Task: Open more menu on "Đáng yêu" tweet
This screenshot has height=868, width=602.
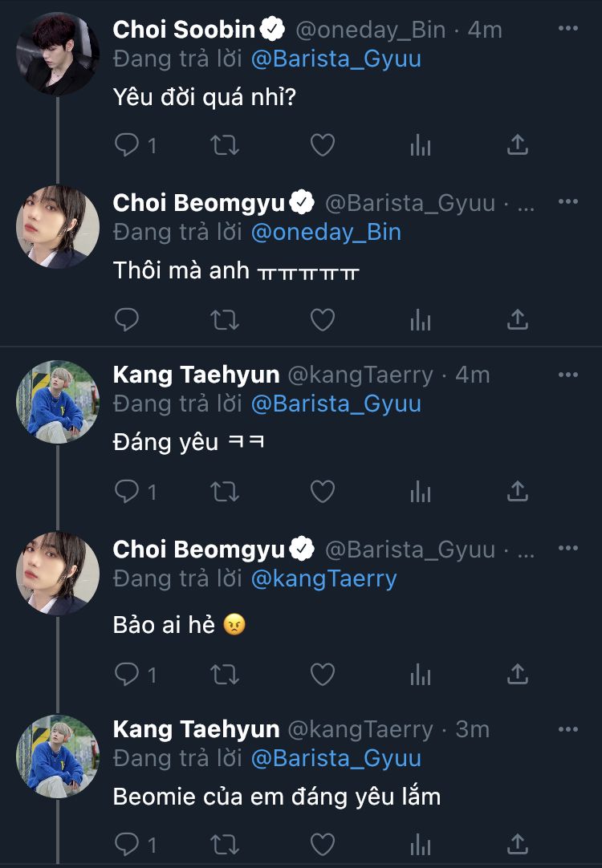Action: pyautogui.click(x=567, y=375)
